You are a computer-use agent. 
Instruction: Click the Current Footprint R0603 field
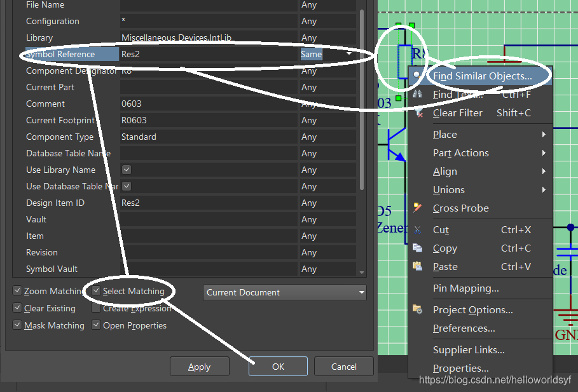(x=208, y=120)
